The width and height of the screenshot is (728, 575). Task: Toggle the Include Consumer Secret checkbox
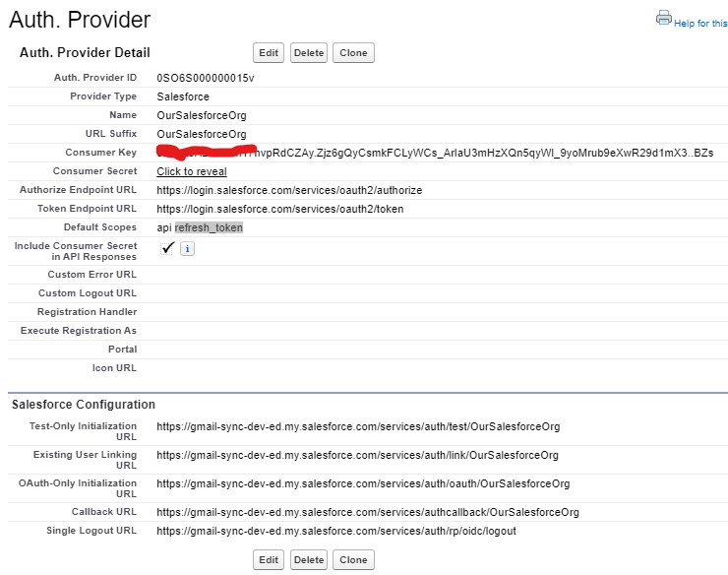tap(167, 249)
